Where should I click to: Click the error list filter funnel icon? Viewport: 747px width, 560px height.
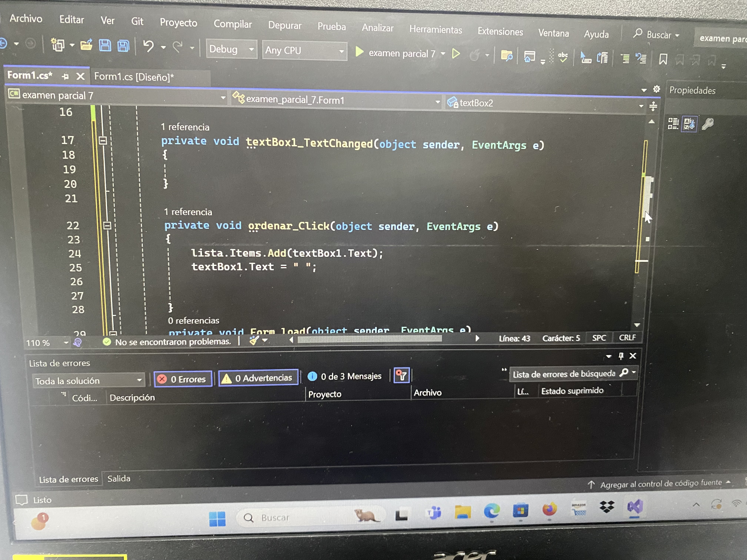(401, 375)
